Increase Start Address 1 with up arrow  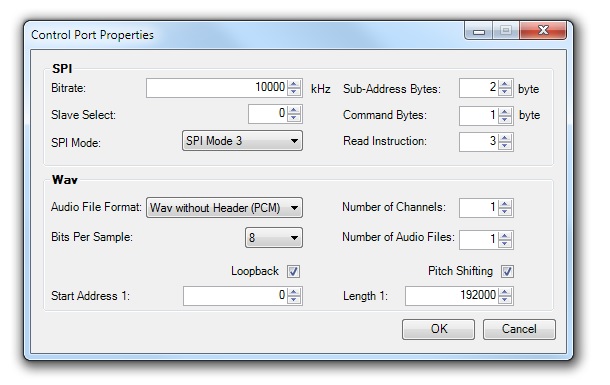pos(294,292)
